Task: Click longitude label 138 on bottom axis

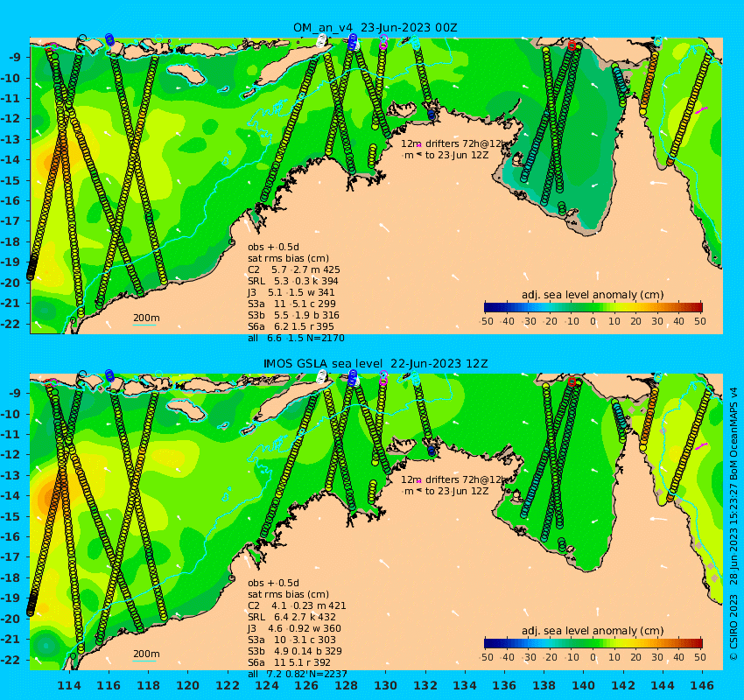Action: 544,685
